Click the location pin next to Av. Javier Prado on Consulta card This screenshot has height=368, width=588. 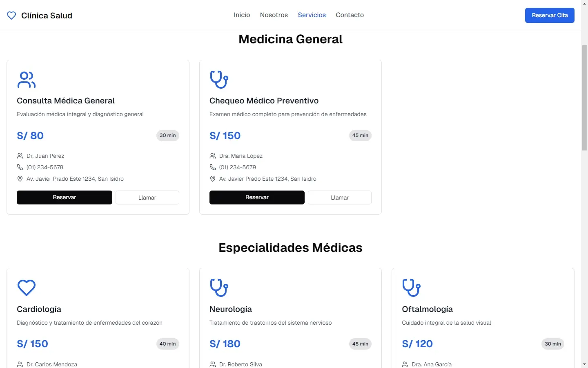20,179
